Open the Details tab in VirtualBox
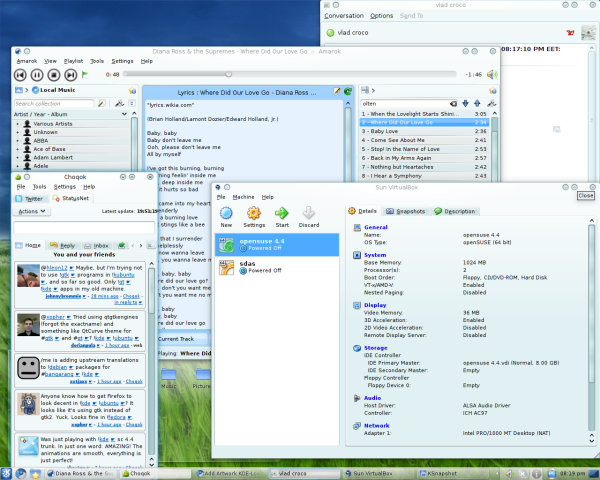Image resolution: width=600 pixels, height=480 pixels. [x=363, y=211]
